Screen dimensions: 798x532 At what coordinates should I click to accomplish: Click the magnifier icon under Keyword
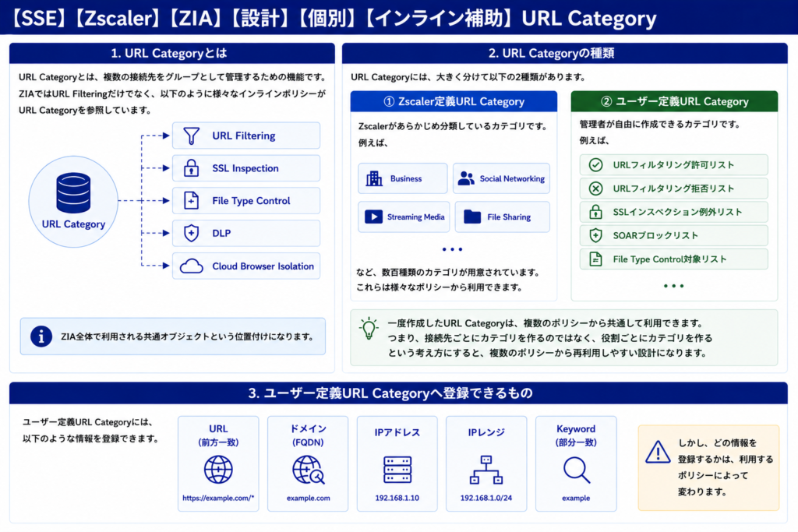577,470
